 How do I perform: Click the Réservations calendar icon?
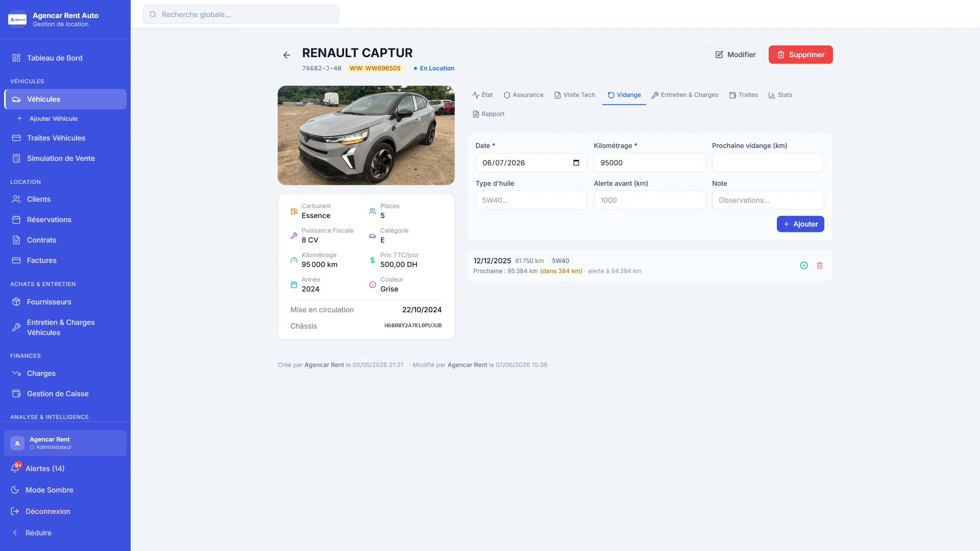pos(16,219)
